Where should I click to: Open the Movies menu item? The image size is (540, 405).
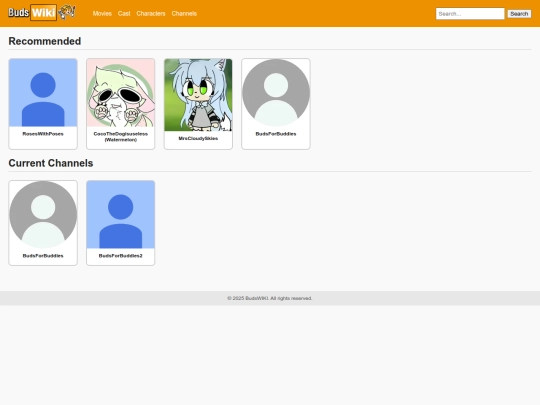pos(102,14)
